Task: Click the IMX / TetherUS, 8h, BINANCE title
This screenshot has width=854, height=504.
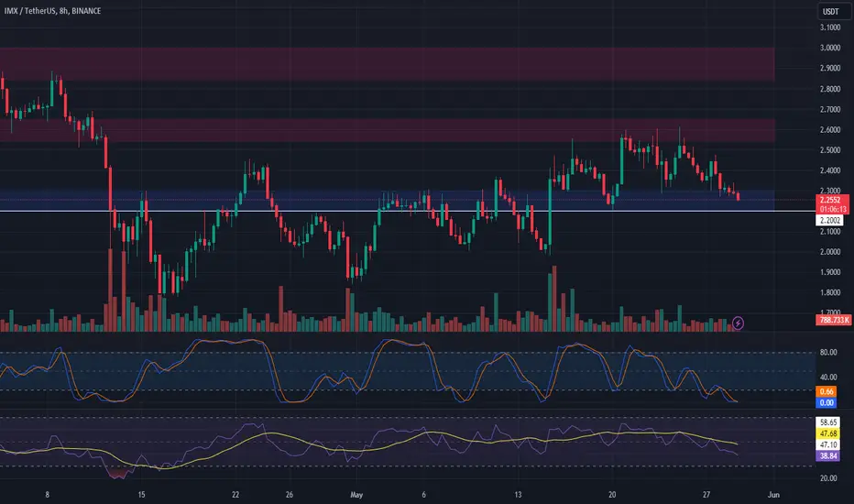Action: (52, 10)
